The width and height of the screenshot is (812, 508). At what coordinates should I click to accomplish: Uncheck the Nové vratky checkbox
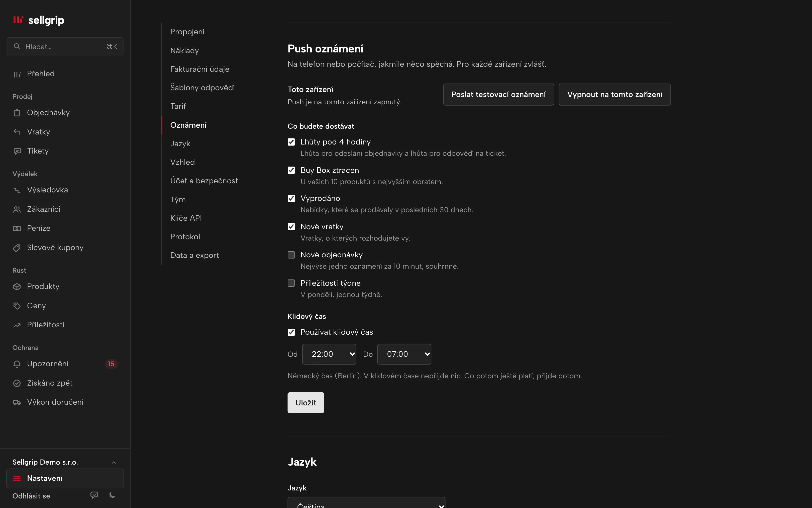[291, 227]
